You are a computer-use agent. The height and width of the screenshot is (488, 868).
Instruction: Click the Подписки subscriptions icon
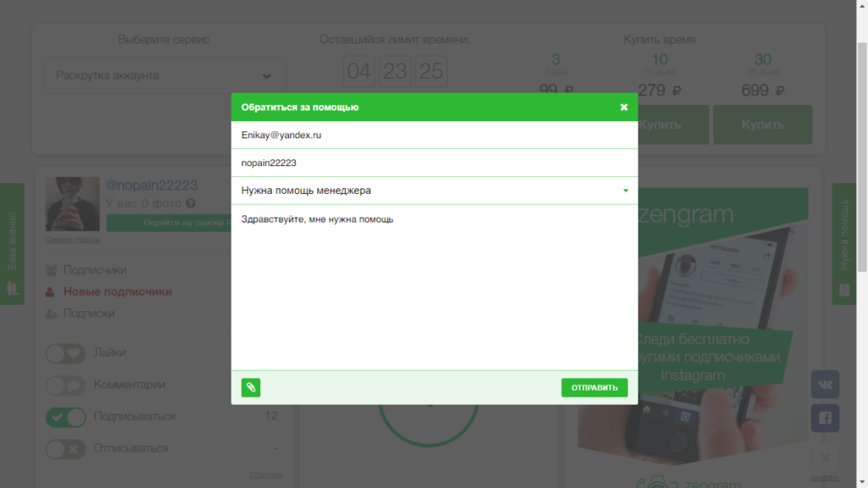pyautogui.click(x=52, y=313)
